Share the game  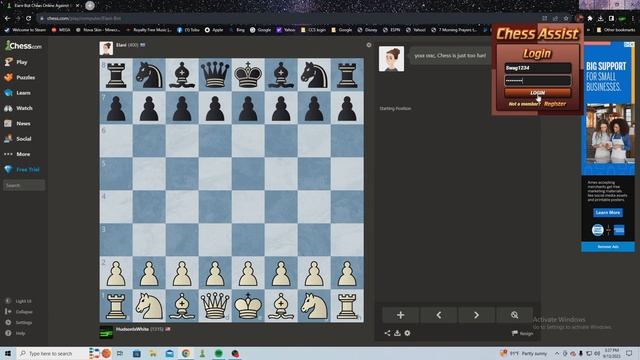click(387, 333)
